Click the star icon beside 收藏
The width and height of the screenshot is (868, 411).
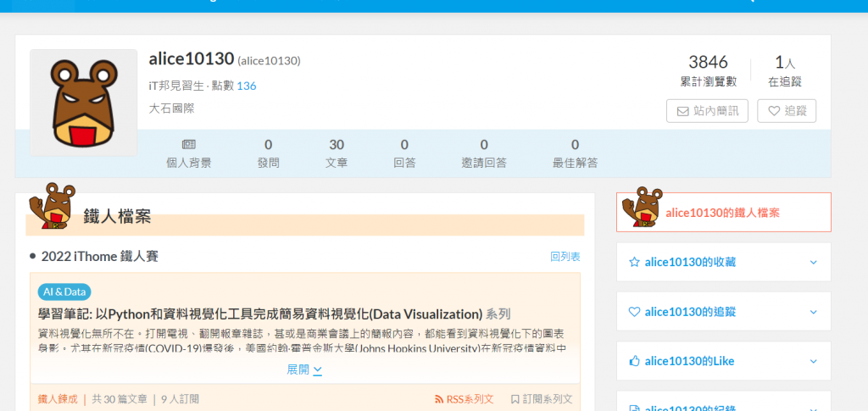point(634,262)
